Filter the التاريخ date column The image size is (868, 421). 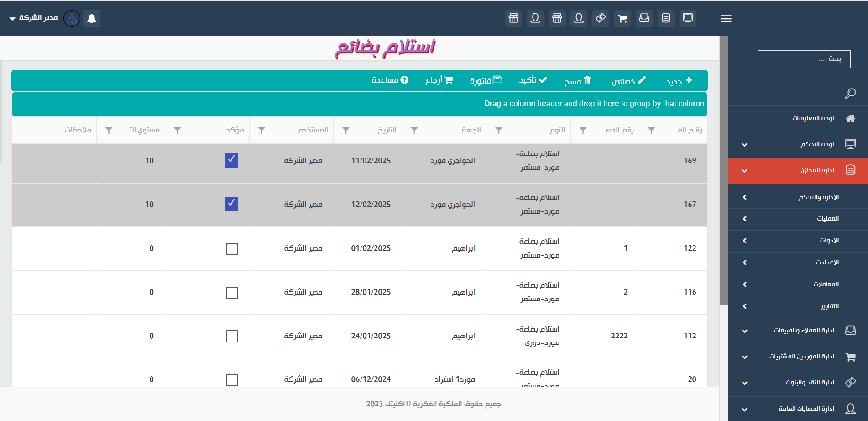pos(345,131)
